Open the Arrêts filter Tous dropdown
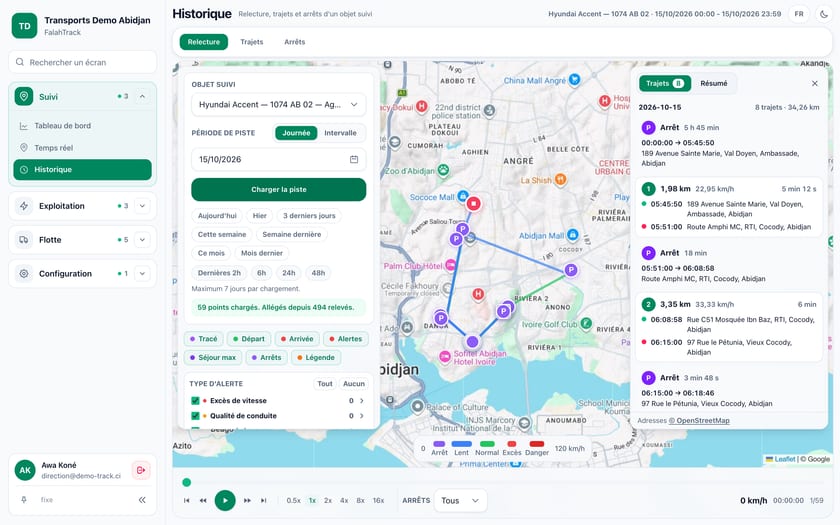The height and width of the screenshot is (525, 840). point(460,500)
